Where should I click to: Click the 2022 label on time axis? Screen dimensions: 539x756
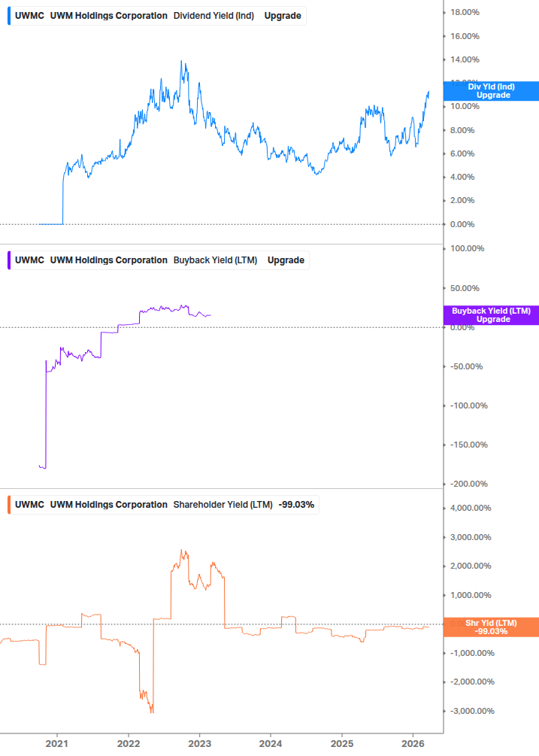(128, 743)
